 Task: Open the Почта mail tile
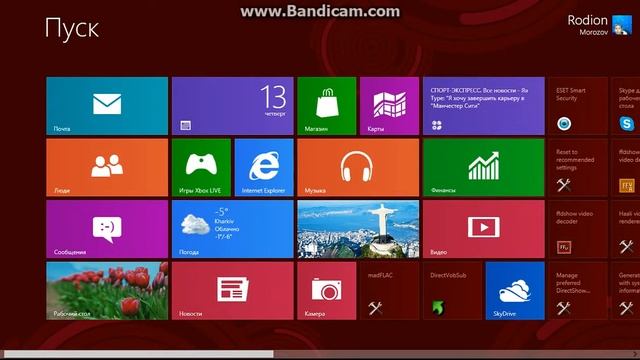click(107, 106)
